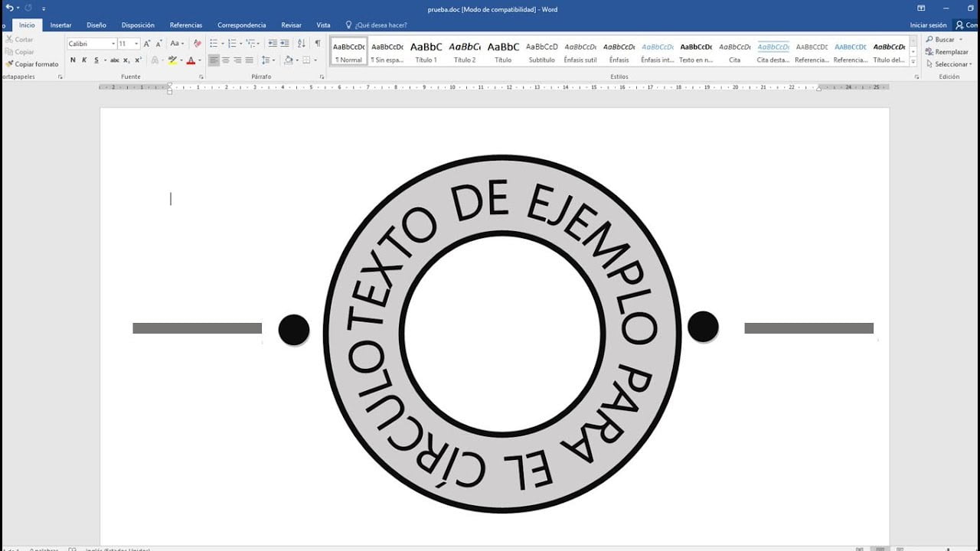The width and height of the screenshot is (980, 551).
Task: Select the Copiar formato tool
Action: [33, 64]
